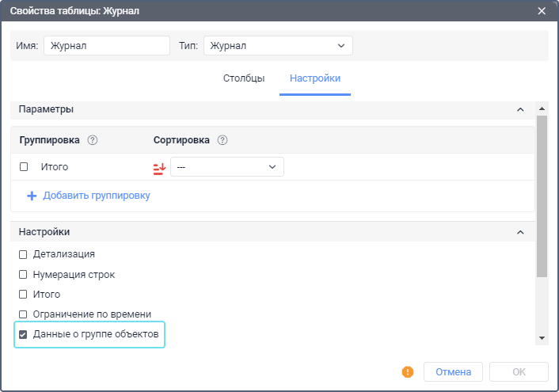This screenshot has width=559, height=392.
Task: Open the sorting field dropdown
Action: point(227,167)
